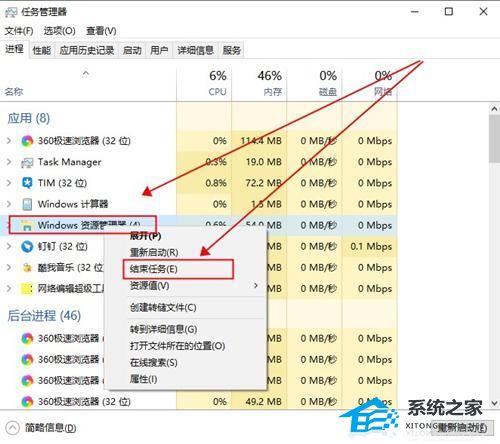Expand the TIM (32 位) process group
Screen dimensions: 500x444
[9, 183]
